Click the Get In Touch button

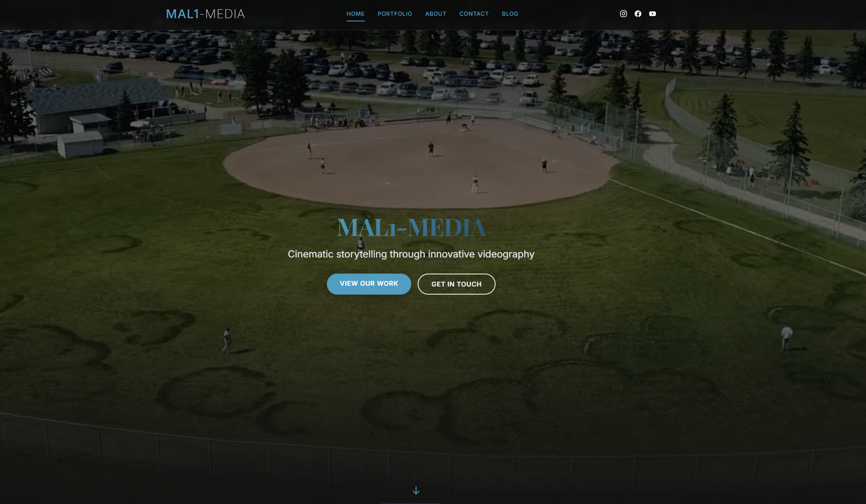(x=456, y=284)
